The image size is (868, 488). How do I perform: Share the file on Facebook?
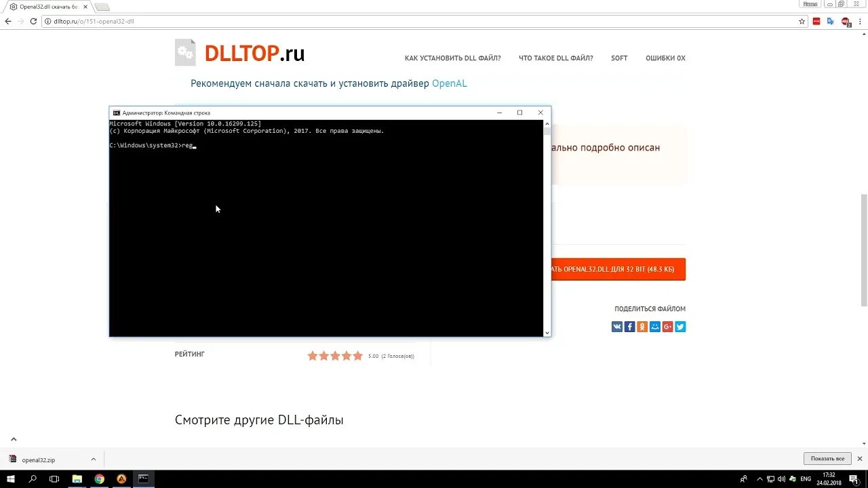[629, 327]
